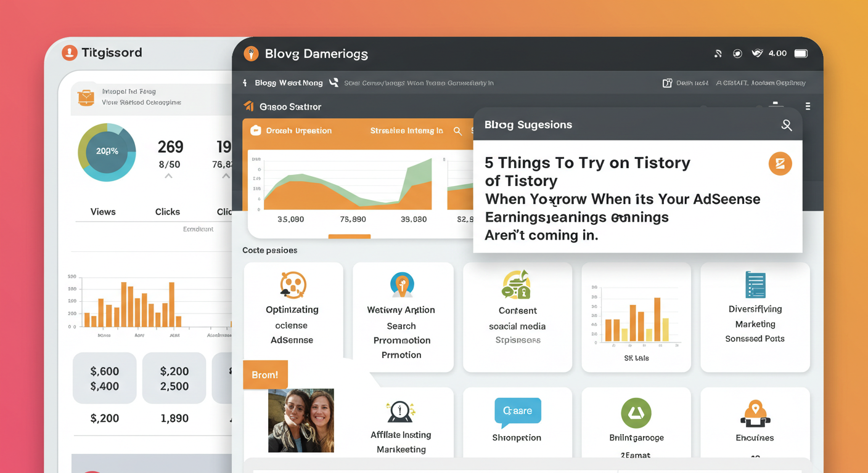Click the Cocte pssioes section label
868x473 pixels.
[x=270, y=250]
